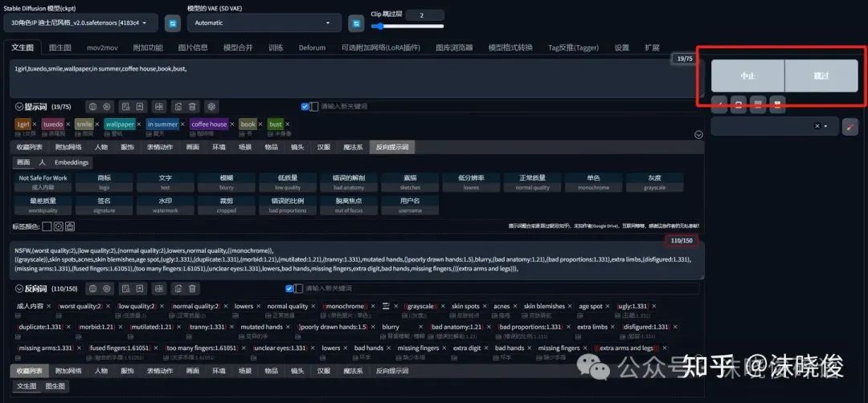Click translate icon in 提示词 toolbar
This screenshot has width=868, height=403.
coord(159,106)
